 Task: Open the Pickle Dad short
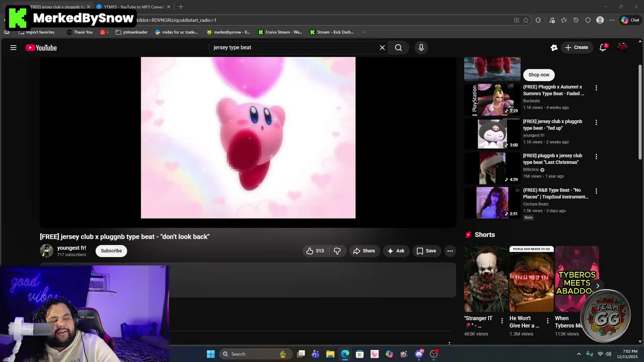click(x=531, y=279)
